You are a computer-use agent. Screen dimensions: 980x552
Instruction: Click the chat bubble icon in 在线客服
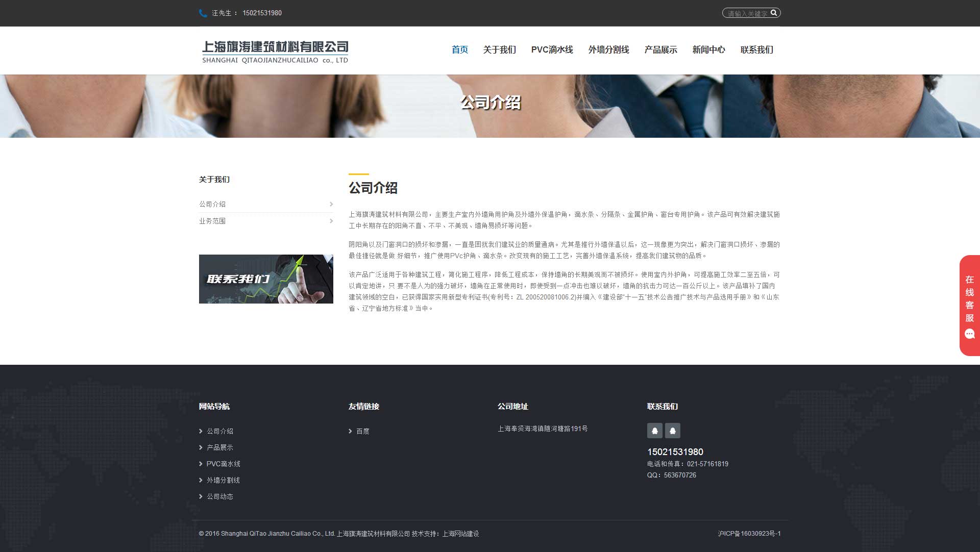click(970, 334)
